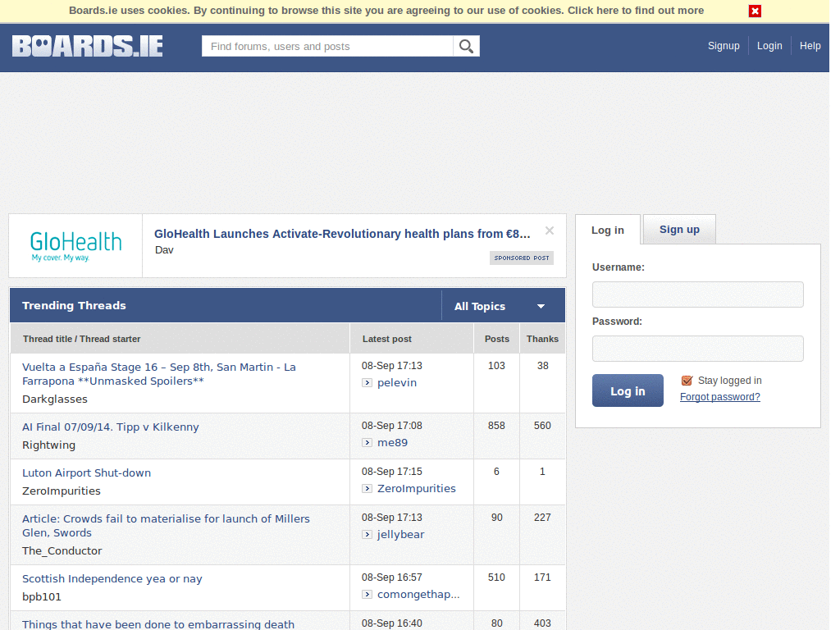Focus the Find forums search field

(327, 46)
